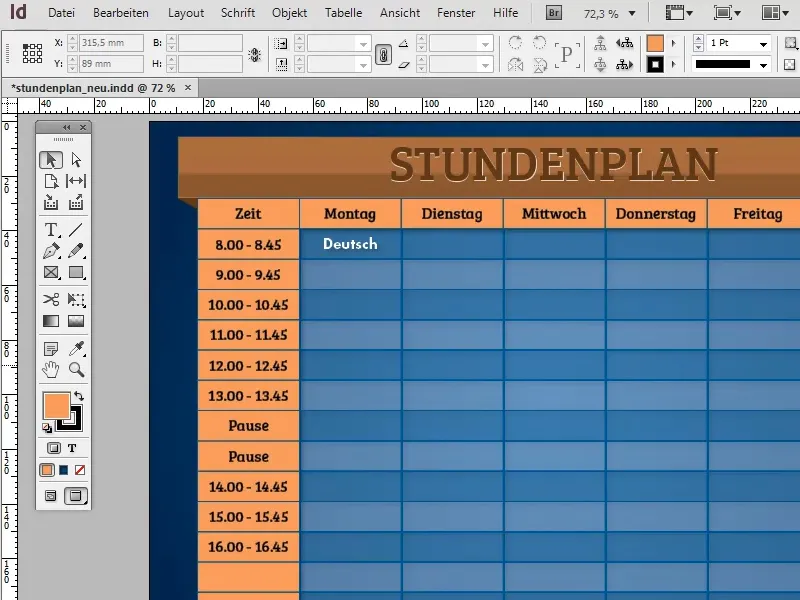Image resolution: width=800 pixels, height=600 pixels.
Task: Expand the fill color flyout arrow
Action: 673,43
